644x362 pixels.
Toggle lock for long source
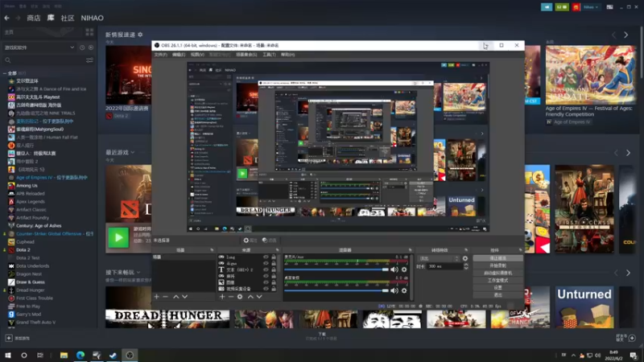[x=274, y=257]
